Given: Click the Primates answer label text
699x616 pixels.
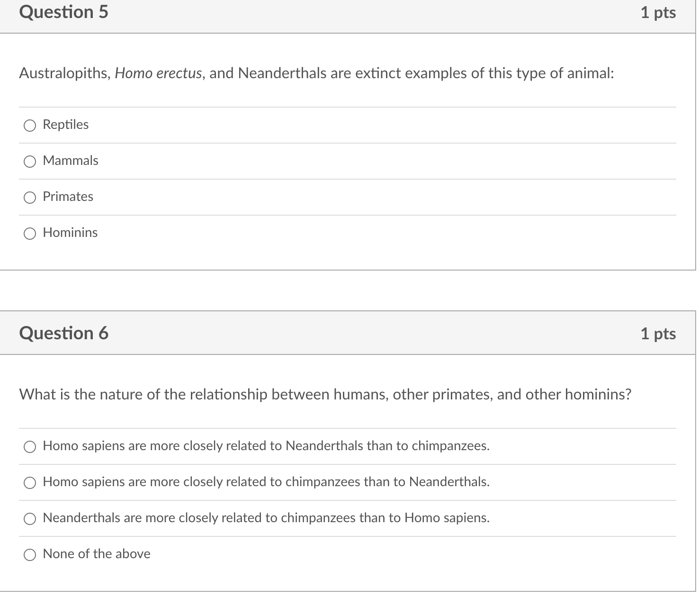Looking at the screenshot, I should coord(68,197).
